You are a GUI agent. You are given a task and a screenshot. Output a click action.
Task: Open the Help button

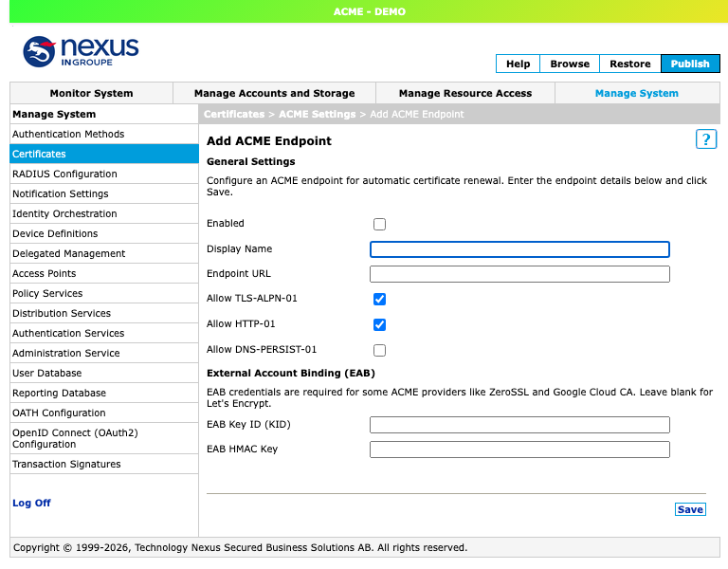518,64
